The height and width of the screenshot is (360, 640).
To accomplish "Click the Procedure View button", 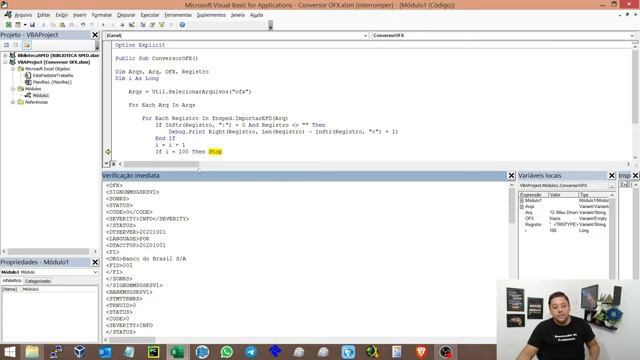I will click(x=107, y=164).
